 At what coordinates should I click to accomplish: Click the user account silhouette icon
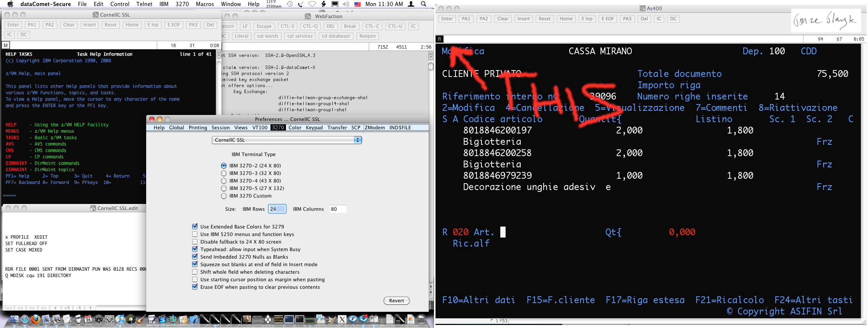[411, 4]
